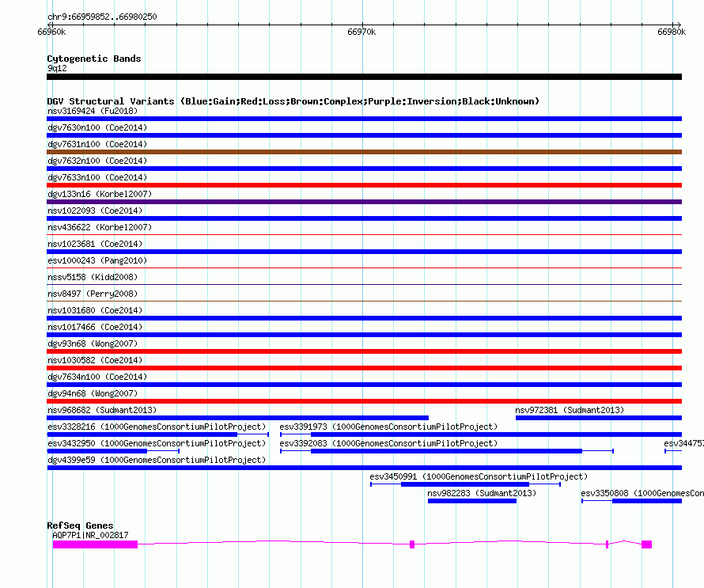Select the dgv4399e59 variant label
Image resolution: width=704 pixels, height=588 pixels.
coord(157,460)
